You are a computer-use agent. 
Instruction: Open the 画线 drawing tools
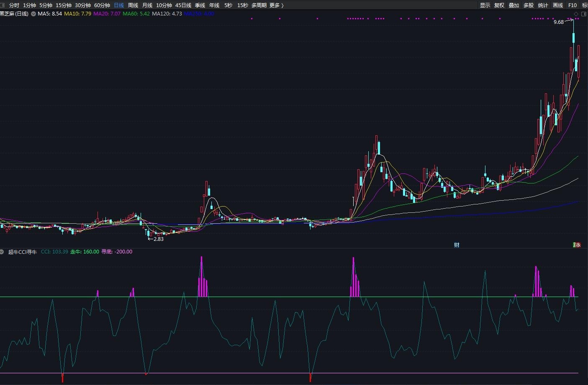[x=557, y=5]
